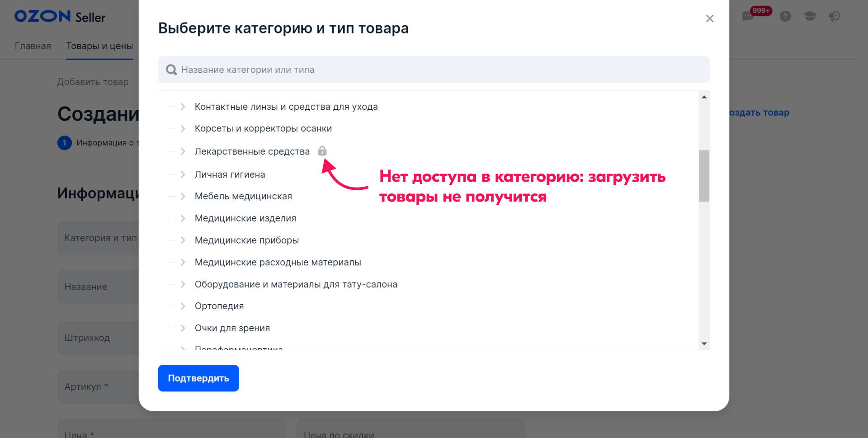This screenshot has width=868, height=438.
Task: Open messages icon with 999+ badge
Action: (749, 16)
